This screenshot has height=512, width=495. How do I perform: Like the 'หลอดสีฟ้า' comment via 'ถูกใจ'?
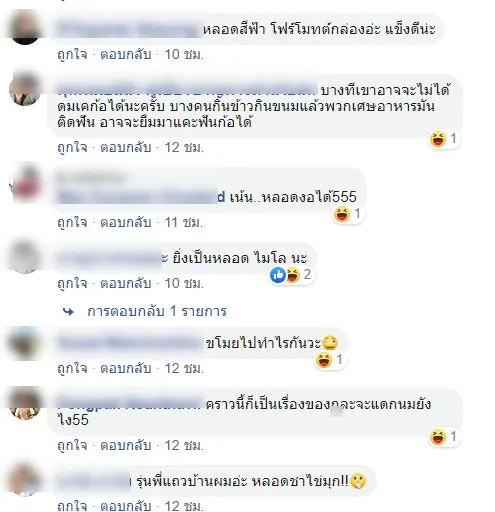coord(72,54)
